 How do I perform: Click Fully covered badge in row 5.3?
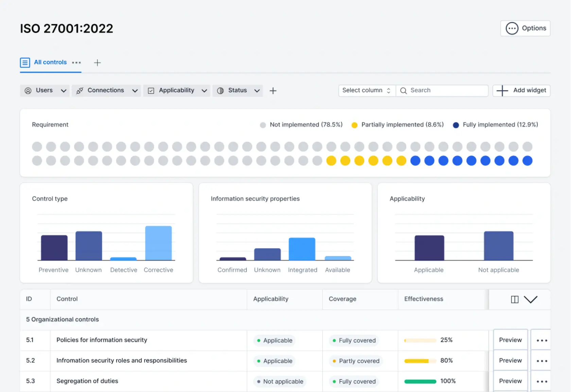click(x=354, y=381)
